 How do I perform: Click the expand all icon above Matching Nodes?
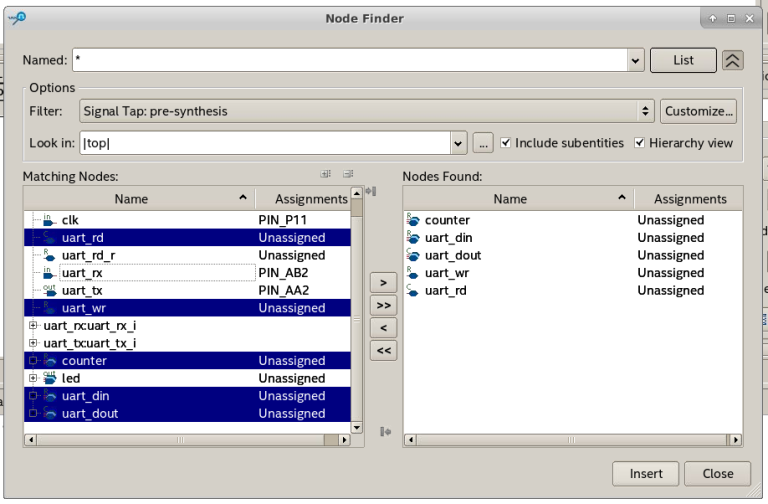[x=326, y=174]
